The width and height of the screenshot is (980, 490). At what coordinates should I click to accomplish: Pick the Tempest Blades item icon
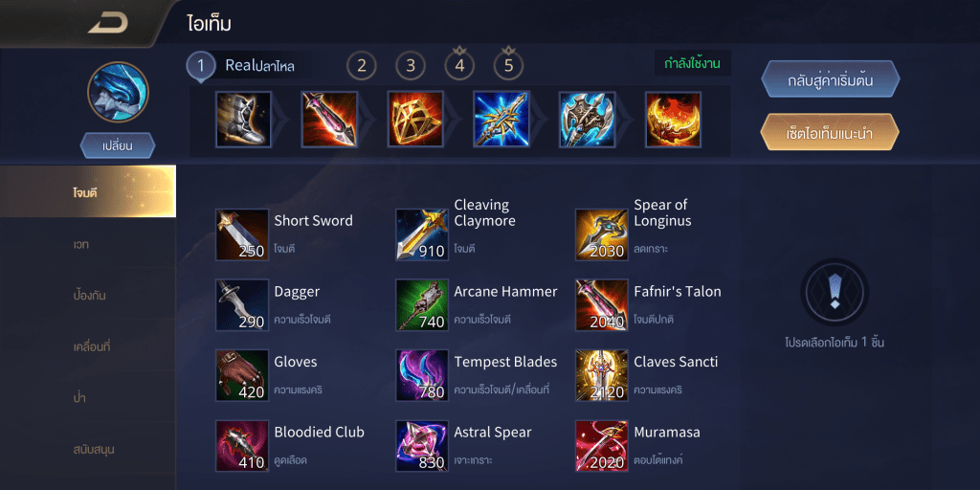[x=422, y=375]
